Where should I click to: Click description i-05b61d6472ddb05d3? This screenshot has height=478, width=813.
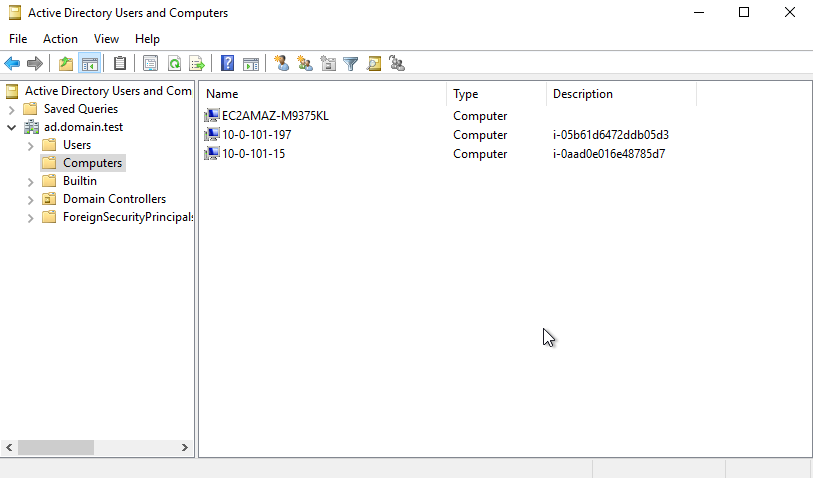tap(611, 135)
